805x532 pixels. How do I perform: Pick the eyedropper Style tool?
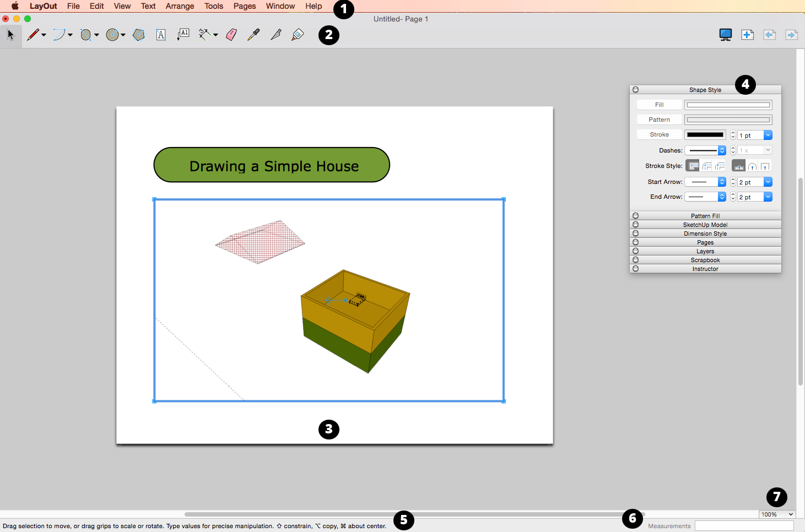pyautogui.click(x=253, y=35)
